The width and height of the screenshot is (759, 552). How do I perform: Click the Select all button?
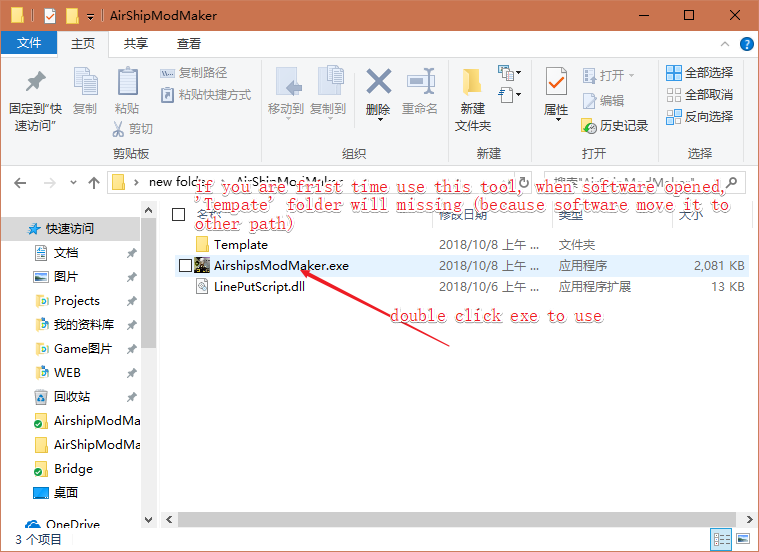(699, 72)
